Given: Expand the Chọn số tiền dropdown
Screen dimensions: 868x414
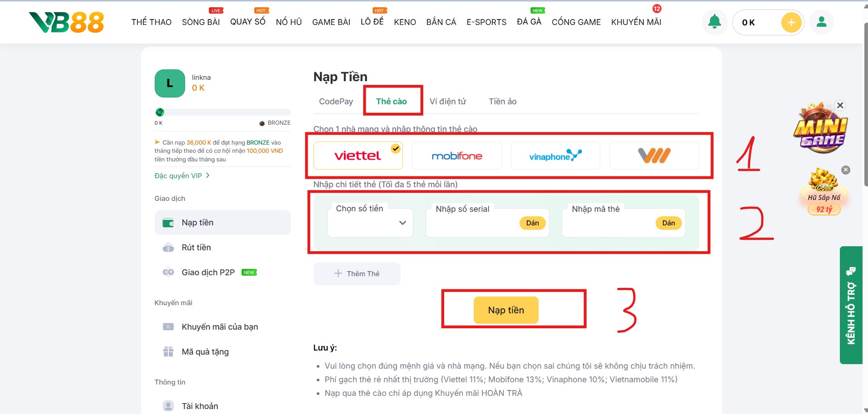Looking at the screenshot, I should tap(370, 223).
